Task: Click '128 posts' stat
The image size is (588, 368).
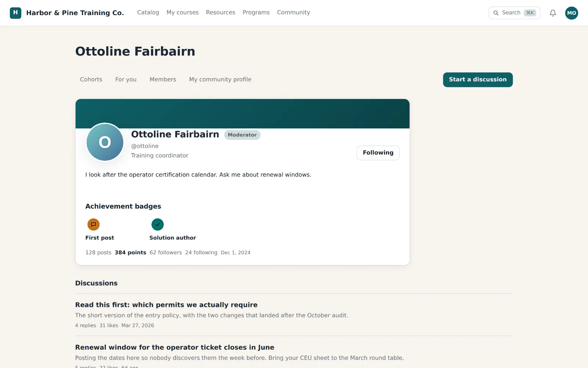Action: tap(98, 252)
